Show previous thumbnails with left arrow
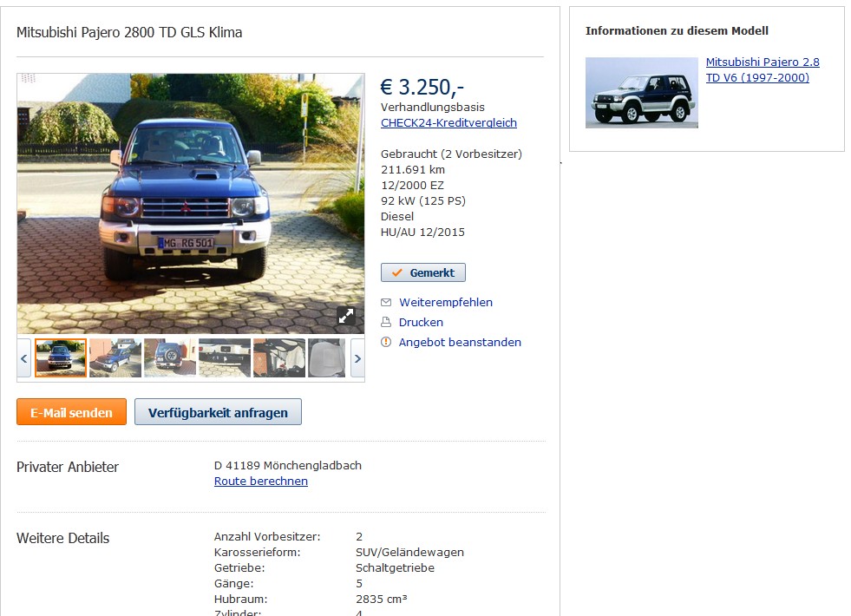Screen dimensions: 851x616 pyautogui.click(x=24, y=358)
